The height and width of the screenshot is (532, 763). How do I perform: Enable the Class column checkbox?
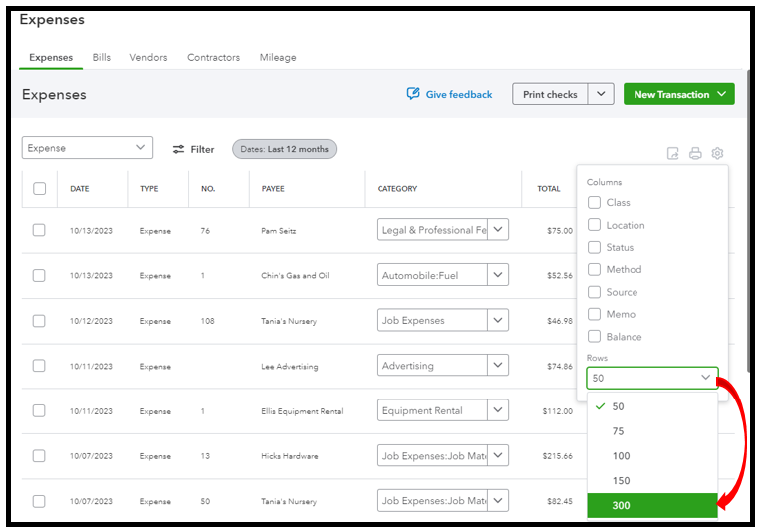[x=595, y=203]
